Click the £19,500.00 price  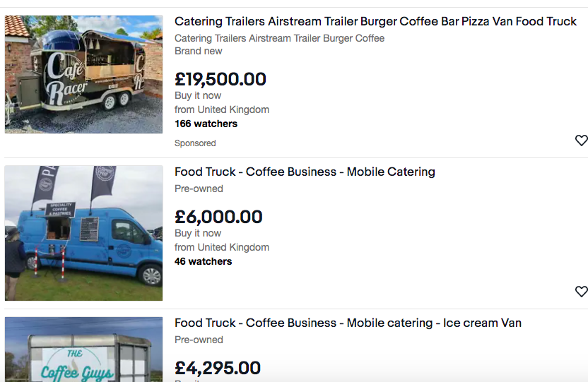coord(220,79)
